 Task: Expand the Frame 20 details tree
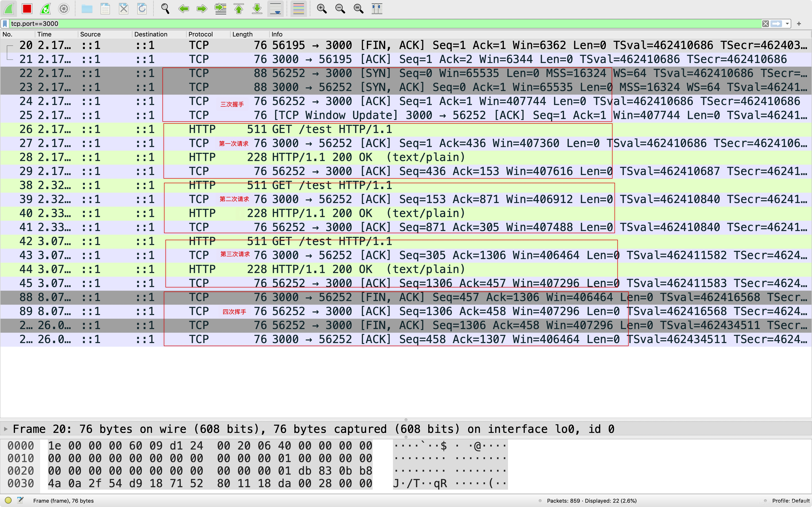6,429
